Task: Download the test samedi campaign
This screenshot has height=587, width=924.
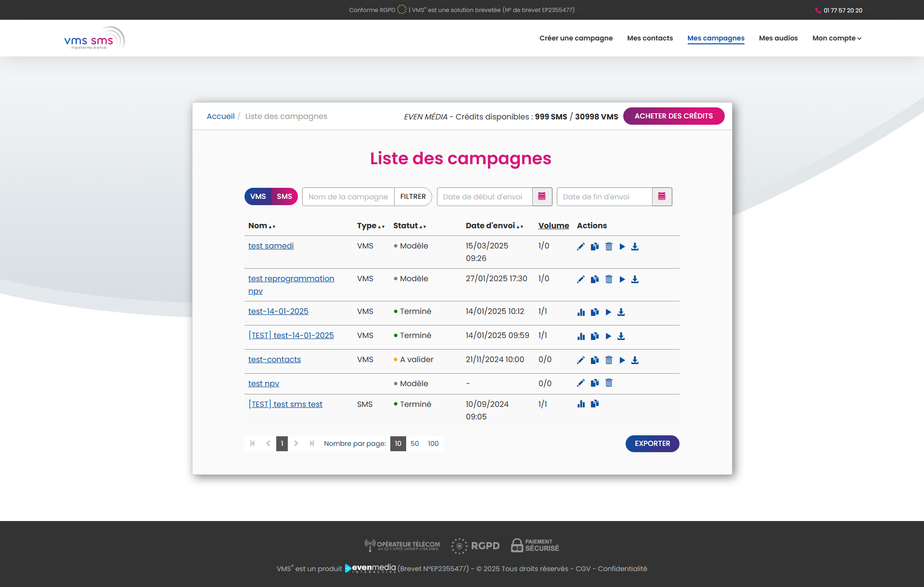Action: 635,247
